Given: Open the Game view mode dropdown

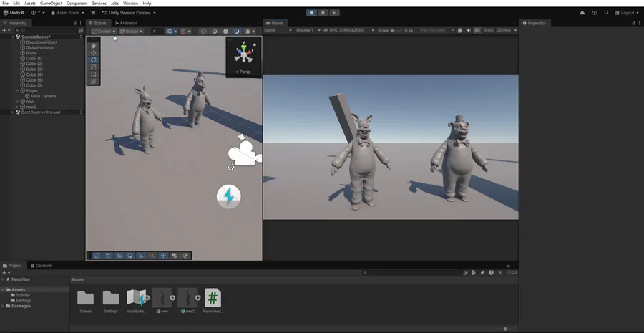Looking at the screenshot, I should click(x=278, y=30).
